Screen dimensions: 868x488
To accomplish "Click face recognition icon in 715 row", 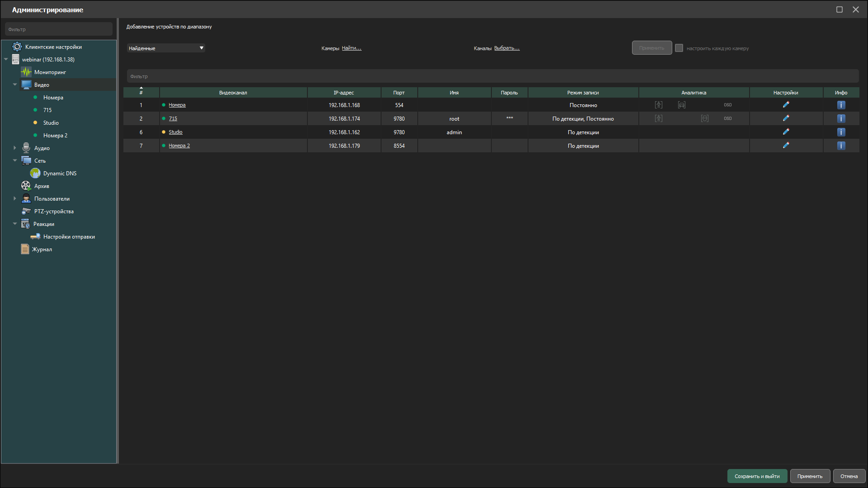I will (x=704, y=118).
